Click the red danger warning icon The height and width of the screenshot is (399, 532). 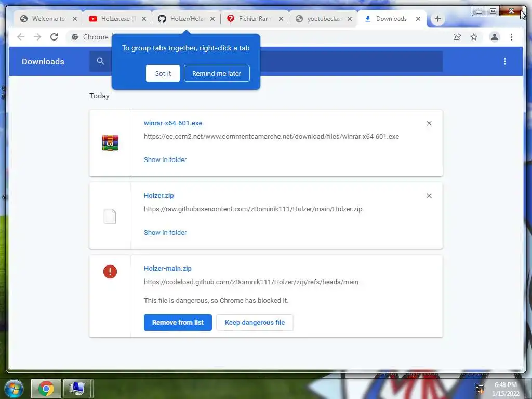coord(110,272)
